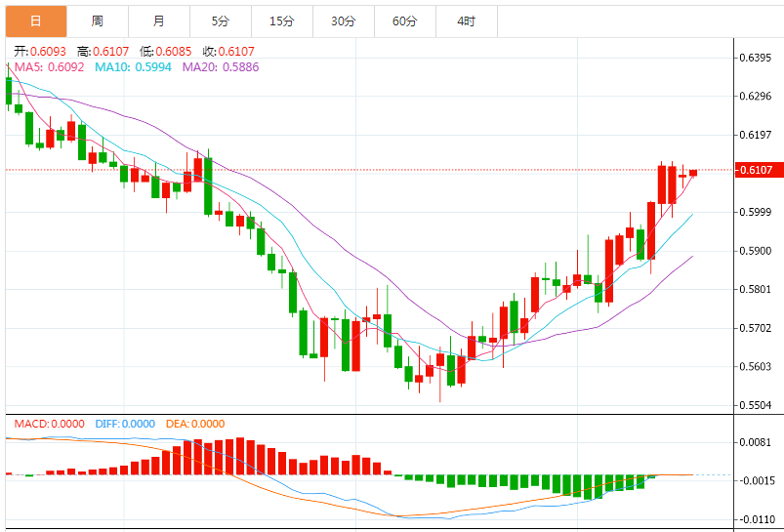Image resolution: width=784 pixels, height=532 pixels.
Task: Click the high price 高:0.6107
Action: 103,52
